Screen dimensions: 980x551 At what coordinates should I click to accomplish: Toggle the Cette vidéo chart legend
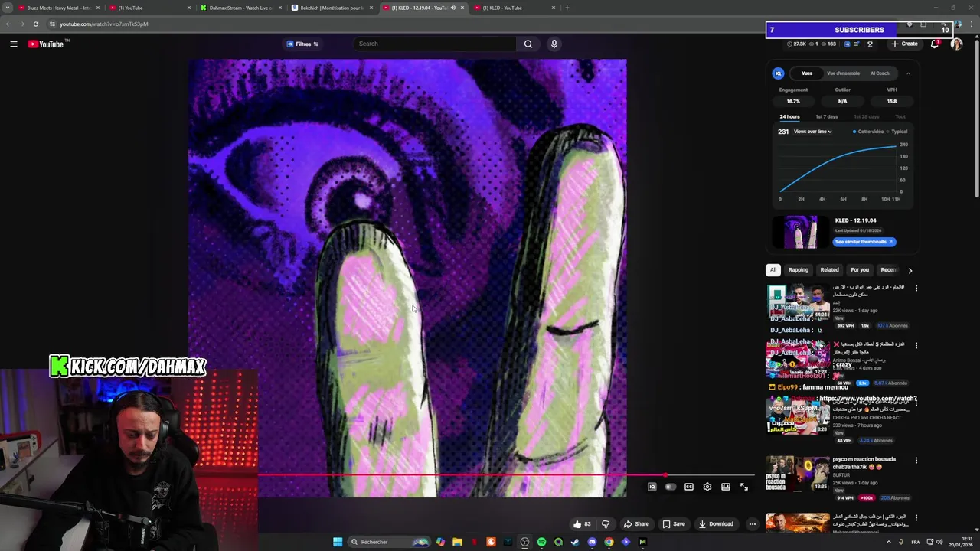pyautogui.click(x=867, y=132)
